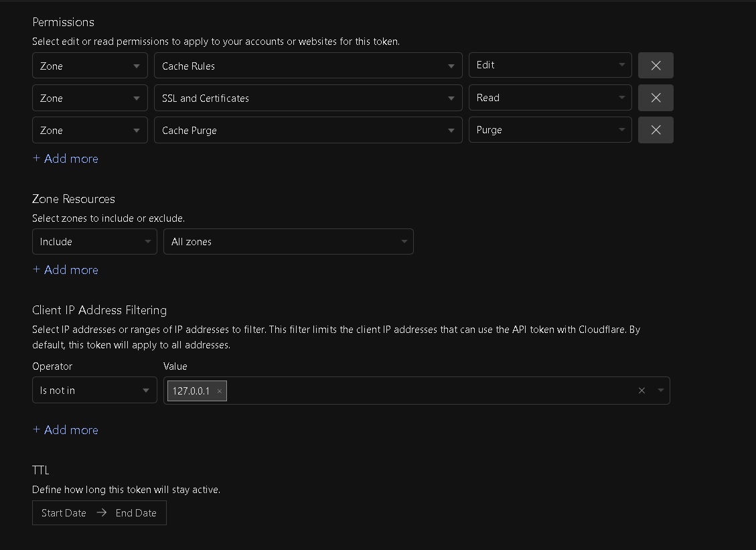756x550 pixels.
Task: Delete the SSL and Certificates permission row
Action: click(656, 98)
